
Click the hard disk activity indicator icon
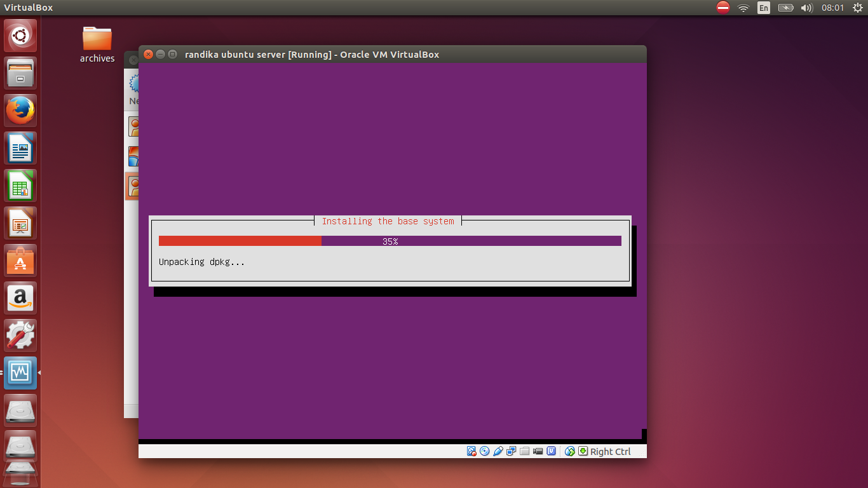point(471,451)
